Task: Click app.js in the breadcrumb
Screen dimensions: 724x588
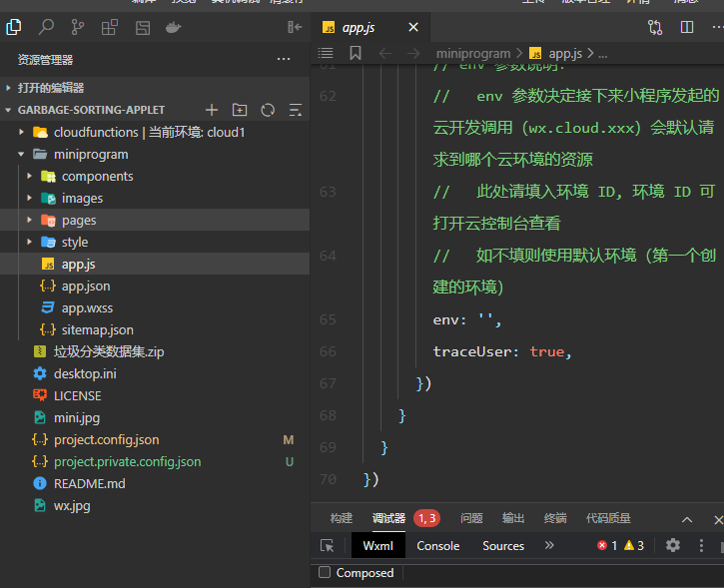Action: tap(565, 54)
